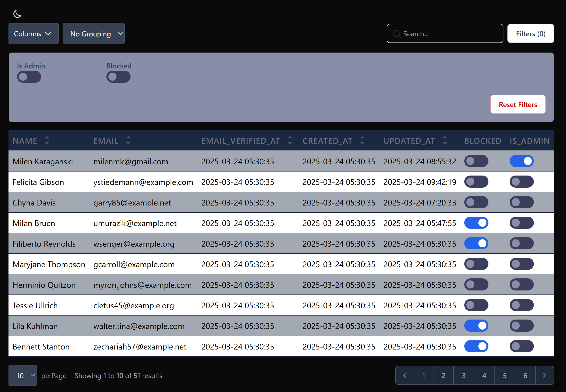Open the Columns dropdown

tap(33, 33)
